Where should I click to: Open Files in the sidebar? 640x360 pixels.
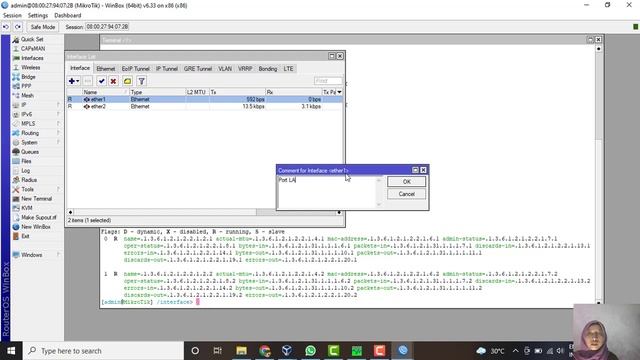(26, 161)
